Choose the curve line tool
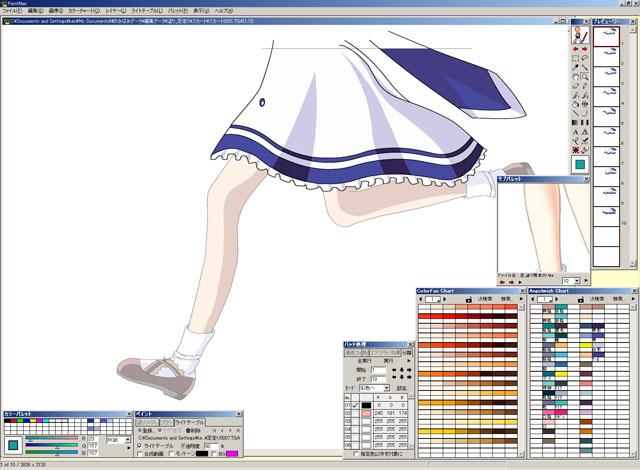 pyautogui.click(x=584, y=113)
